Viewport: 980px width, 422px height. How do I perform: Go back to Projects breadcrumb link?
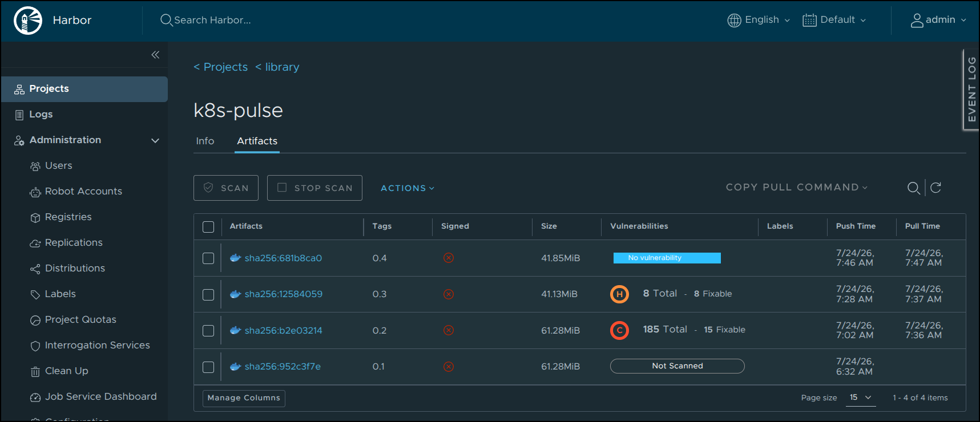click(221, 67)
